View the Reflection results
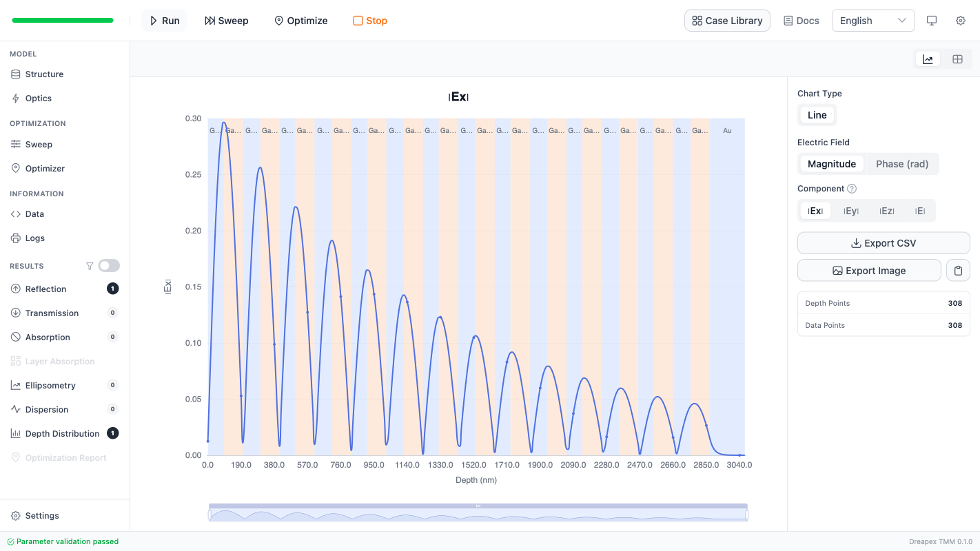The height and width of the screenshot is (551, 980). [x=46, y=289]
